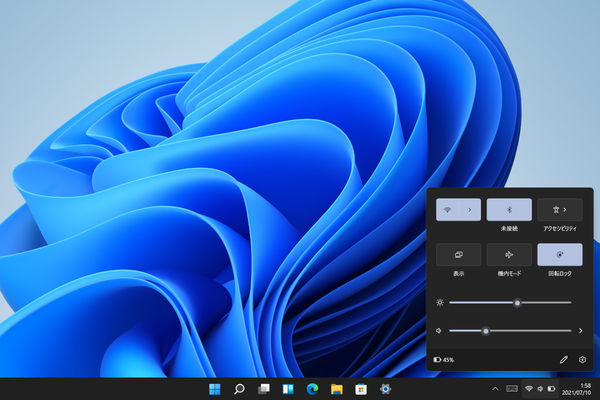Open the Start menu
600x400 pixels.
[x=215, y=389]
